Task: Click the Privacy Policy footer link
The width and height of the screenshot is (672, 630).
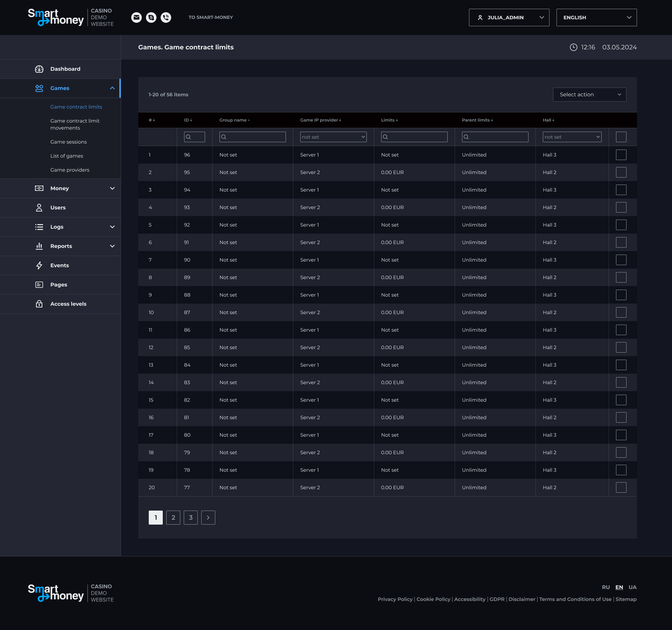Action: tap(395, 599)
